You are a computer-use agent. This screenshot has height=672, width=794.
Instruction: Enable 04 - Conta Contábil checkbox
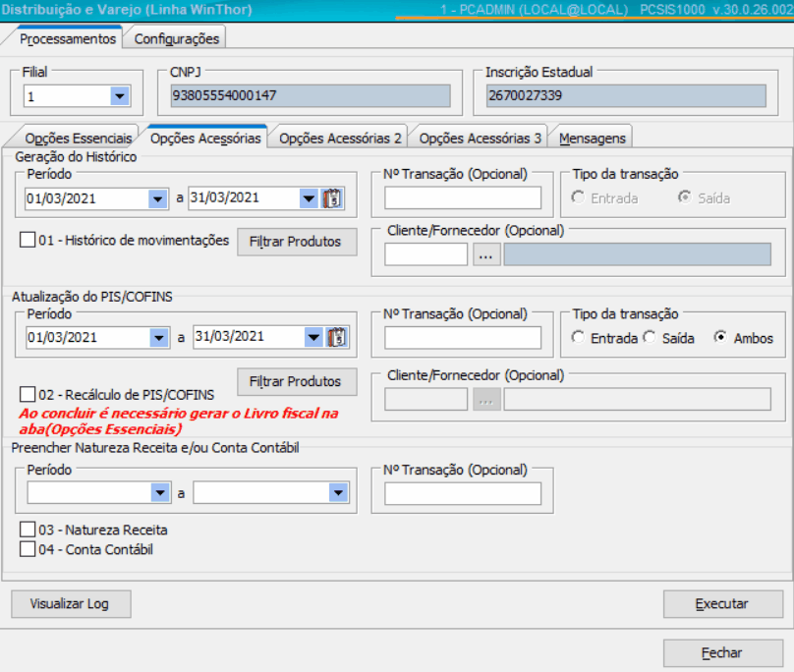(28, 549)
